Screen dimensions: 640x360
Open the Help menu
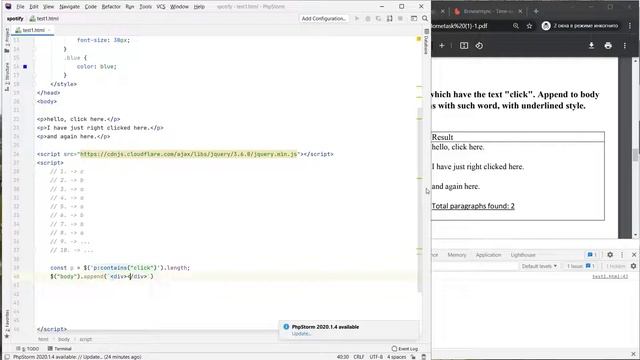(199, 7)
